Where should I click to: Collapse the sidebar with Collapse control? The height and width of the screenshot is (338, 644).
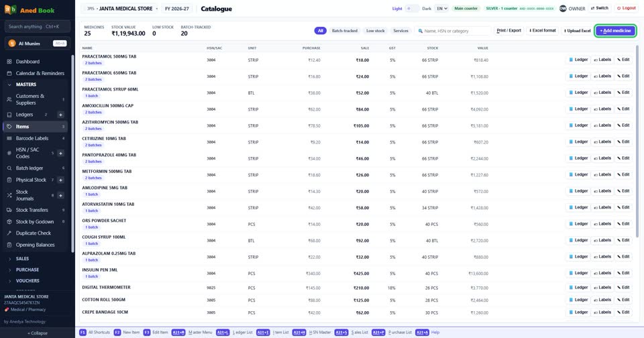tap(38, 333)
